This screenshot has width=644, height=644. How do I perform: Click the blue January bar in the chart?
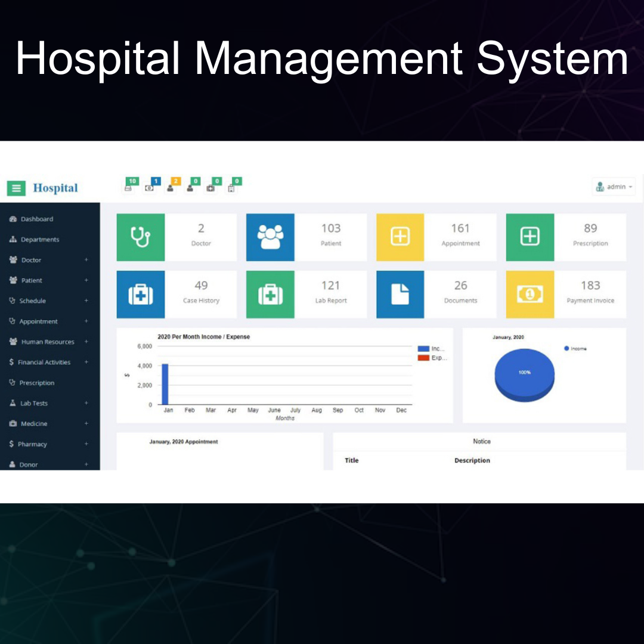(x=165, y=385)
